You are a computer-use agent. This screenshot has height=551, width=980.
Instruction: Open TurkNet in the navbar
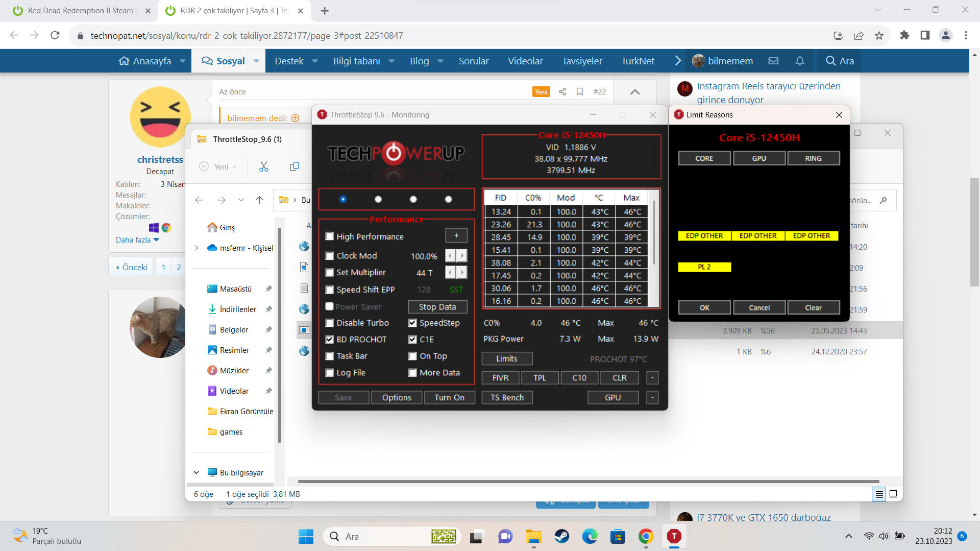pos(638,61)
